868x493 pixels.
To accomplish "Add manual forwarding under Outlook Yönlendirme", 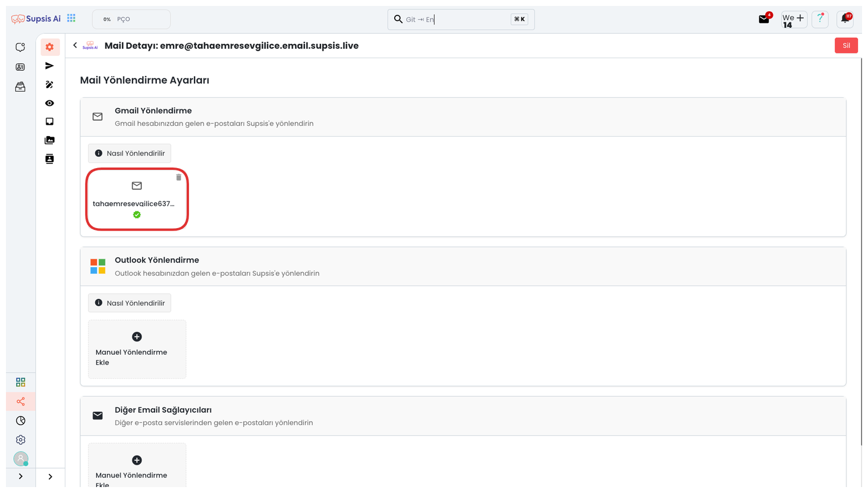I will [x=137, y=349].
